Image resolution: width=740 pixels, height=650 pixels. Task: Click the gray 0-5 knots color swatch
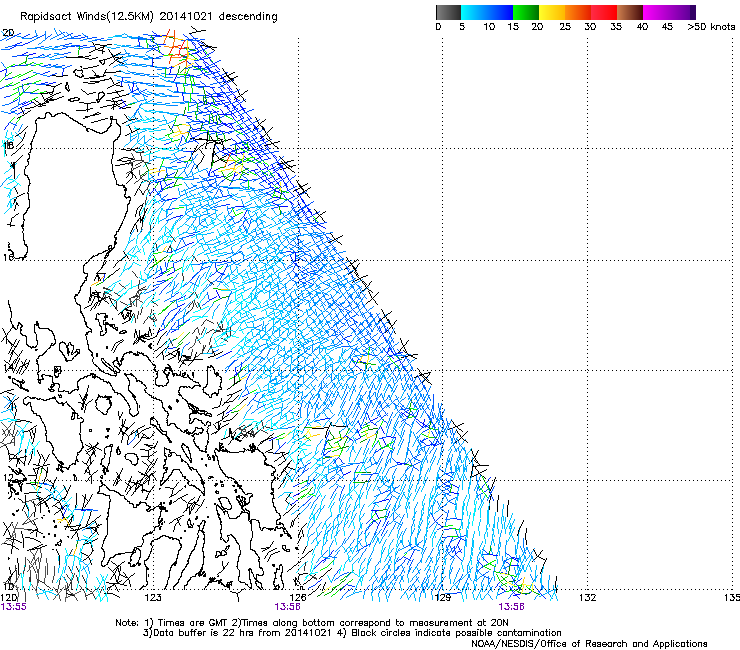pyautogui.click(x=448, y=12)
